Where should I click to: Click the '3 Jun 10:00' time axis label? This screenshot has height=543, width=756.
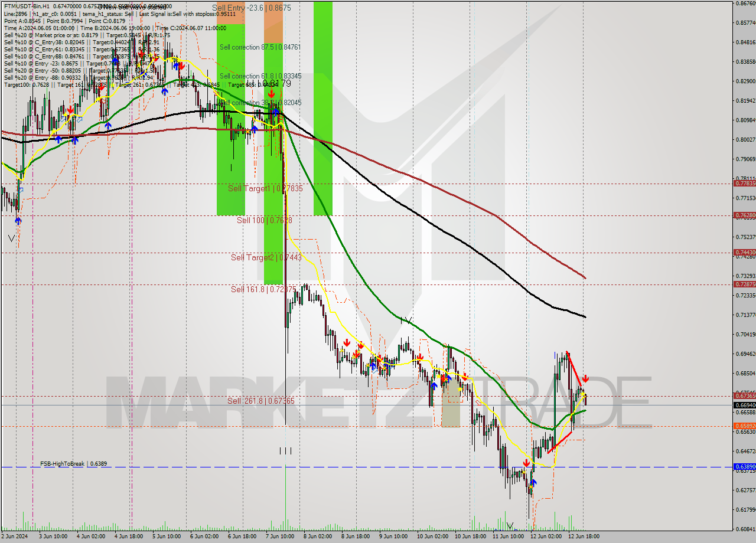pyautogui.click(x=53, y=537)
